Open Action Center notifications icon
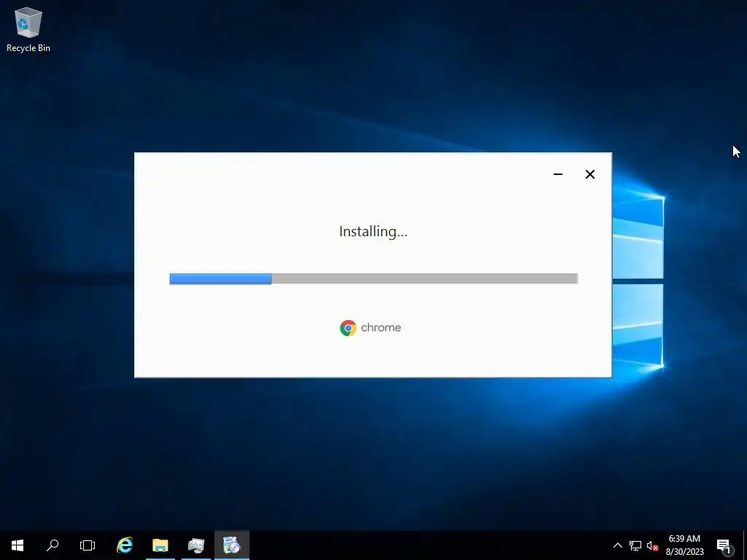 tap(724, 546)
